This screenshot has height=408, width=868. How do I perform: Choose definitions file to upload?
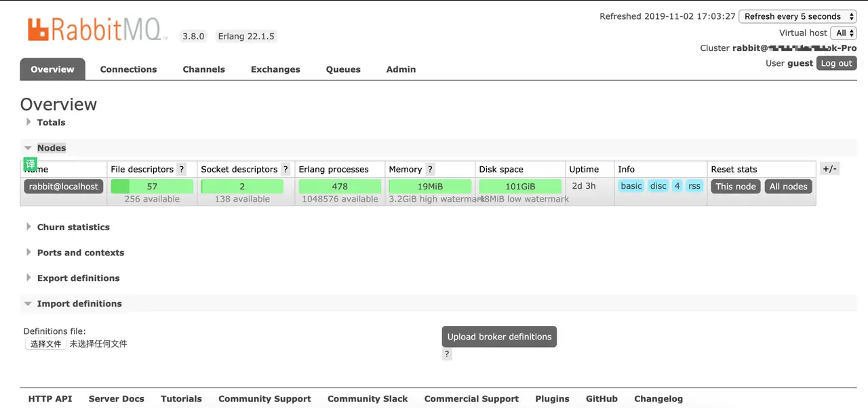[x=45, y=344]
